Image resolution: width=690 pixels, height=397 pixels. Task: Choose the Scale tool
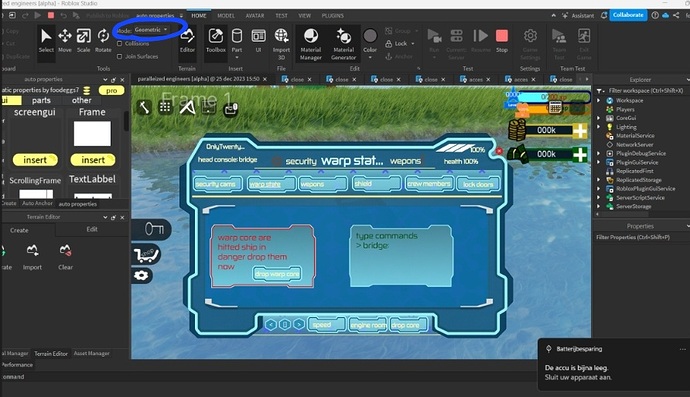[x=84, y=40]
